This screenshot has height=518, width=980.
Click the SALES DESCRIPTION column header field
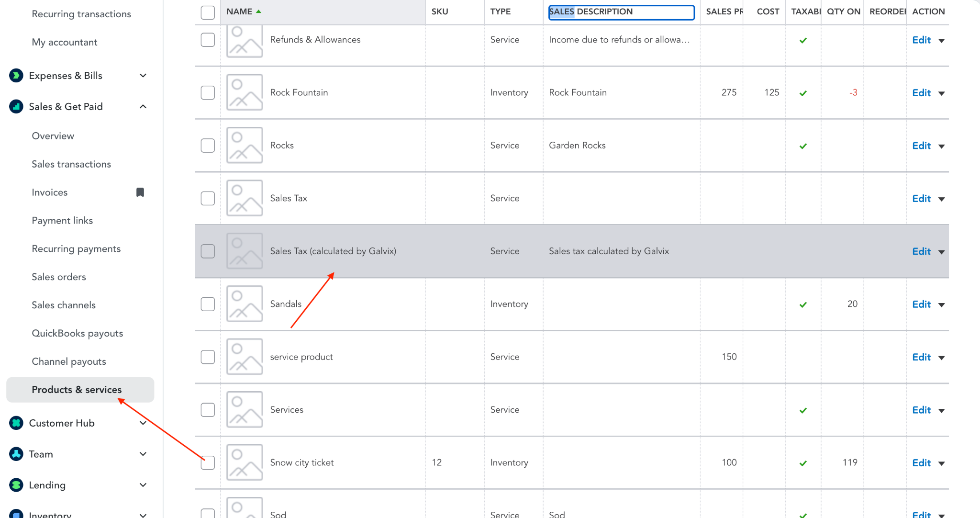pos(621,12)
